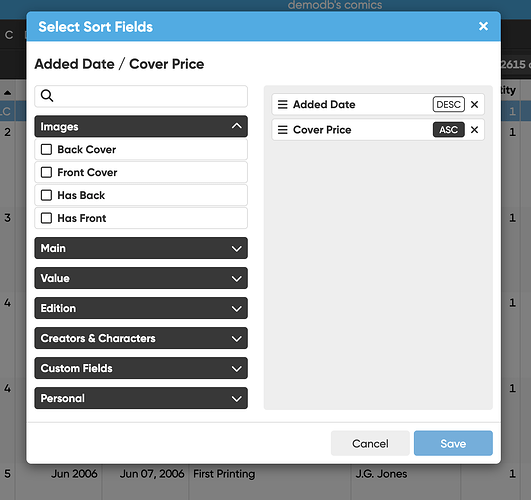
Task: Check the Front Cover checkbox
Action: (46, 172)
